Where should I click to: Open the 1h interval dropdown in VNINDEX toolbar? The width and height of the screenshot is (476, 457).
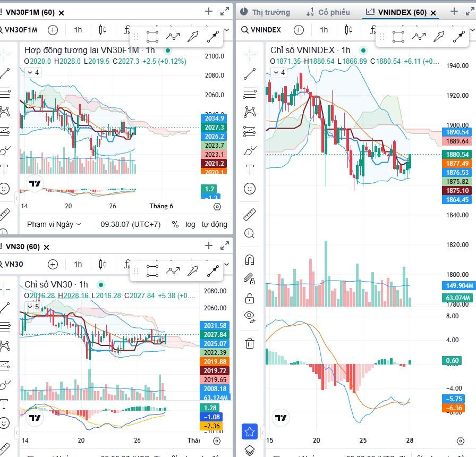(x=324, y=30)
